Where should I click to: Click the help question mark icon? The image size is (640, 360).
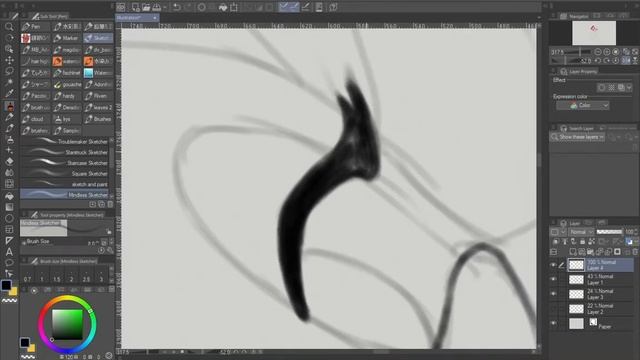(x=333, y=7)
